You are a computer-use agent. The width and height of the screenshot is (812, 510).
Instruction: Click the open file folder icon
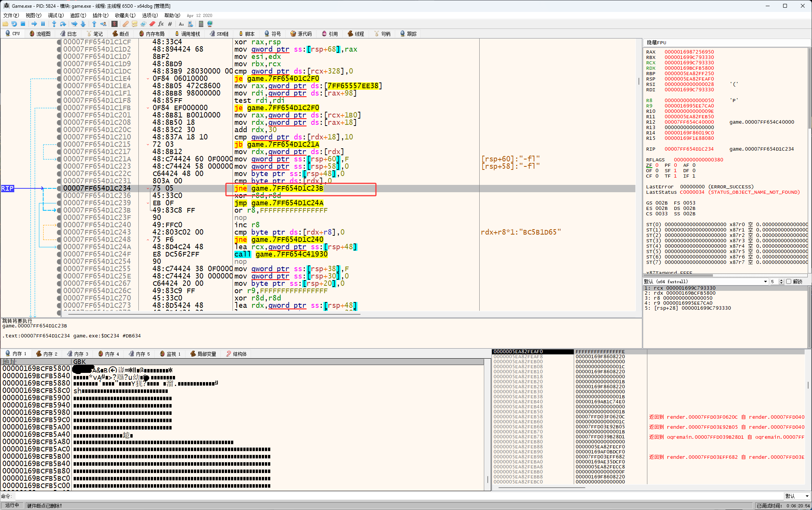tap(5, 24)
